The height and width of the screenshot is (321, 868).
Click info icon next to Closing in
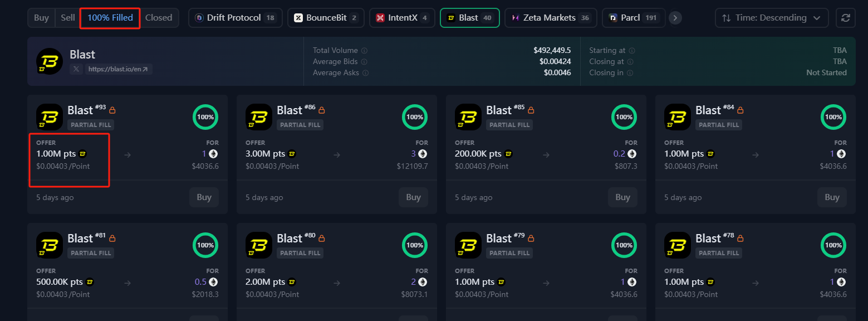pyautogui.click(x=630, y=72)
